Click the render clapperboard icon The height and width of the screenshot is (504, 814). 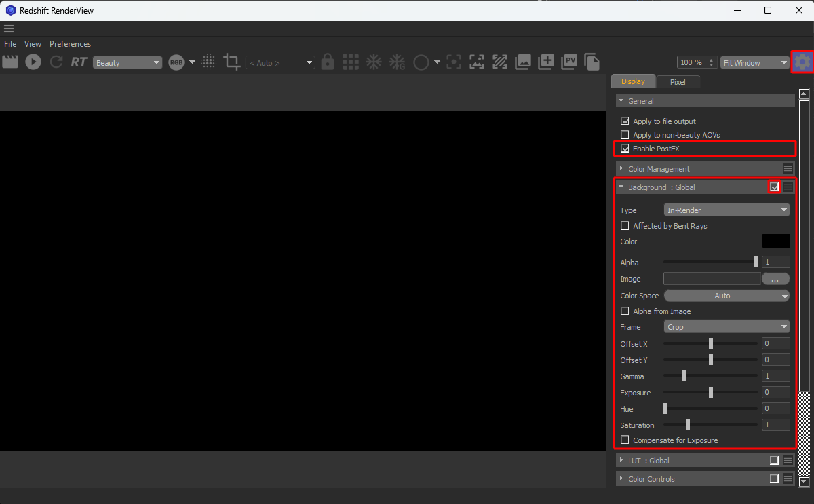point(10,62)
